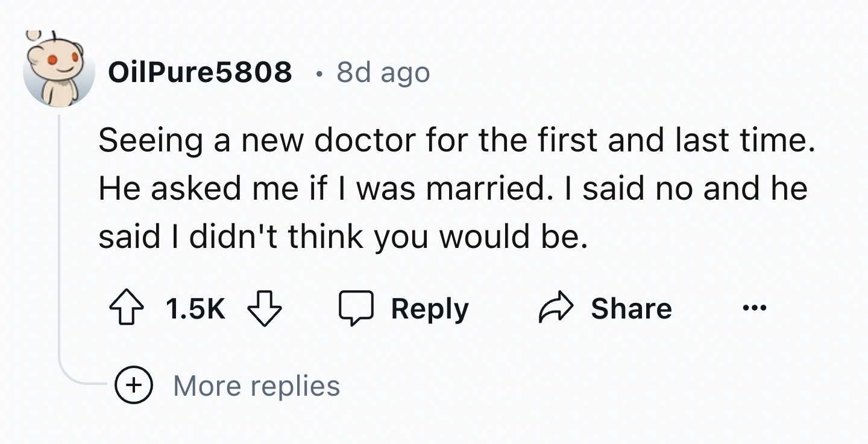Screen dimensions: 868x444
Task: Expand replies with the circled plus icon
Action: tap(134, 385)
